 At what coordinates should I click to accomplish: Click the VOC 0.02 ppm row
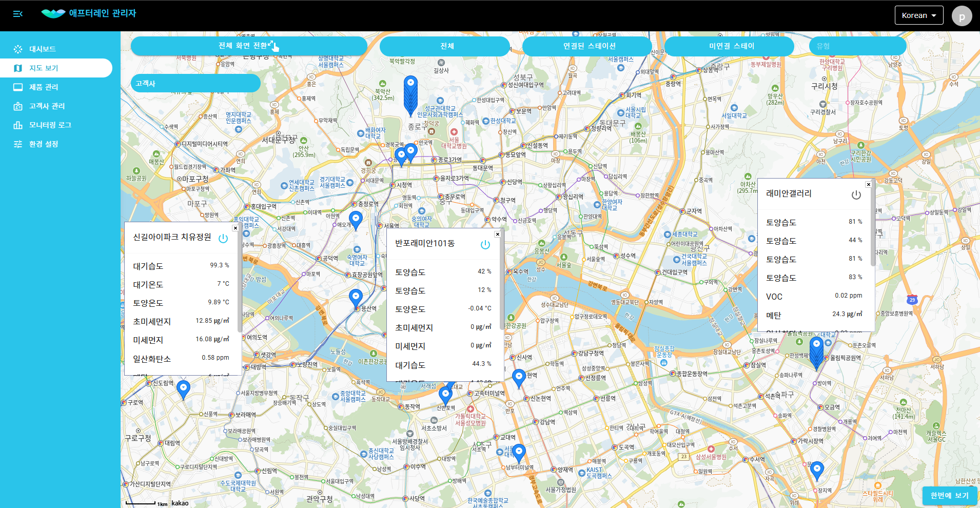pyautogui.click(x=814, y=296)
